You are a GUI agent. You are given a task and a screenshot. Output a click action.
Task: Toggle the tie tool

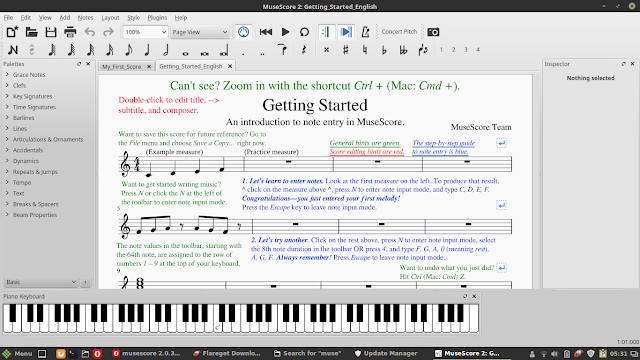pyautogui.click(x=282, y=50)
